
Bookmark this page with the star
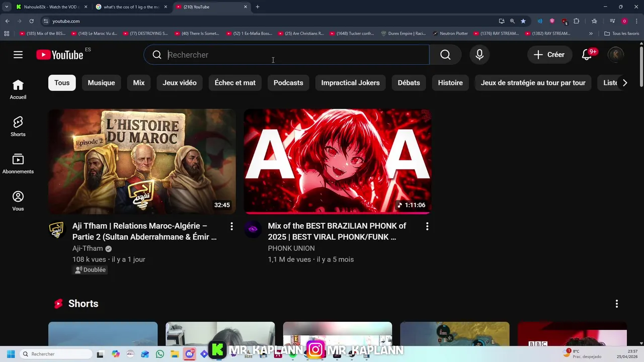coord(523,21)
